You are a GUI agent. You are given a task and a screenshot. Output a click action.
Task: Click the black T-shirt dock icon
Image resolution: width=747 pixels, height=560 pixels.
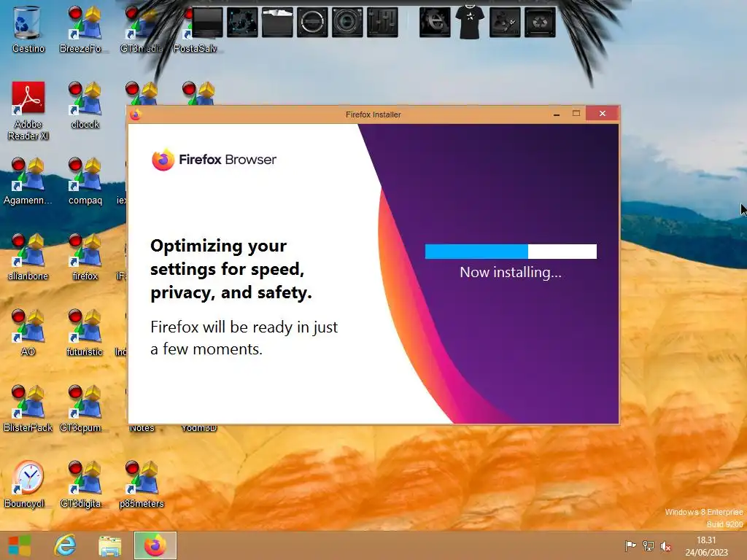(470, 22)
